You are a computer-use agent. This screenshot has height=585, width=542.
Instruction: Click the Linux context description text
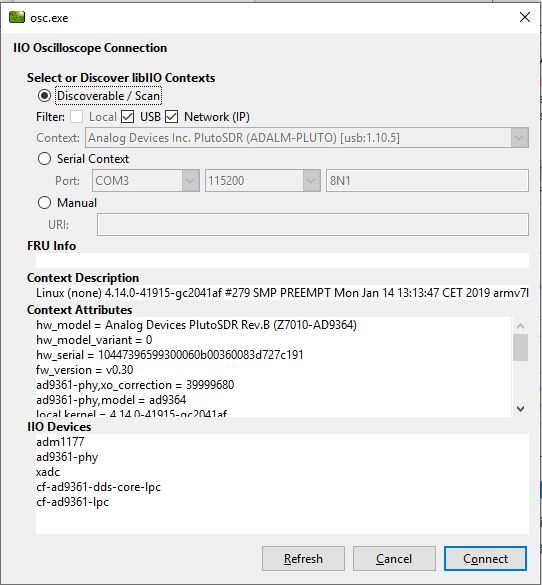point(282,293)
